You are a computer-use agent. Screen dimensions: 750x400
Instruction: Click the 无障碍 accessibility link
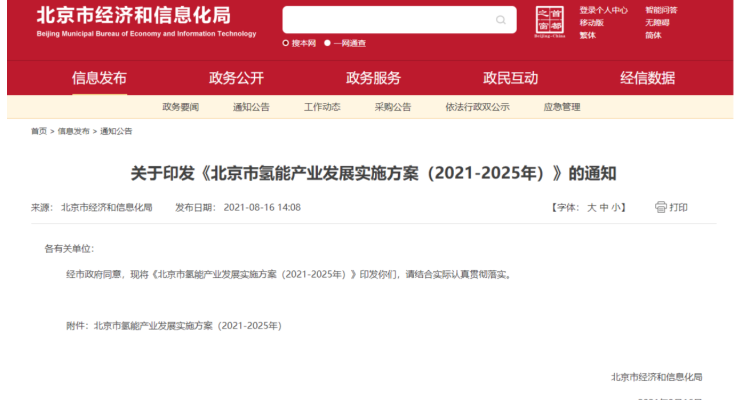point(657,22)
